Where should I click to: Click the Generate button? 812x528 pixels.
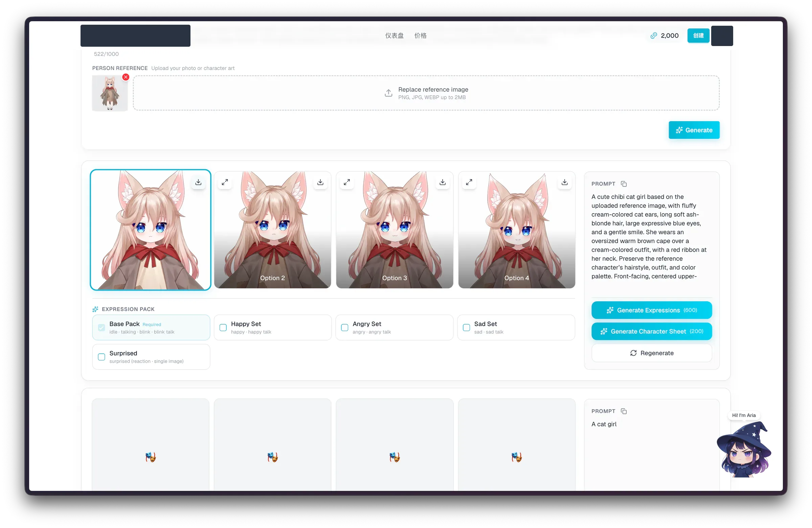(x=694, y=130)
